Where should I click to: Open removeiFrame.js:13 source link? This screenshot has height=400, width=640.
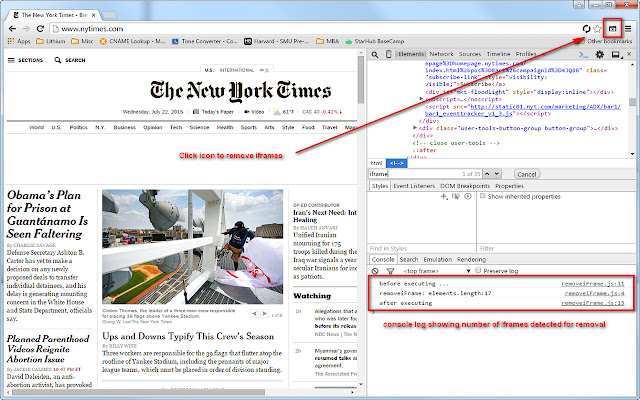point(593,303)
